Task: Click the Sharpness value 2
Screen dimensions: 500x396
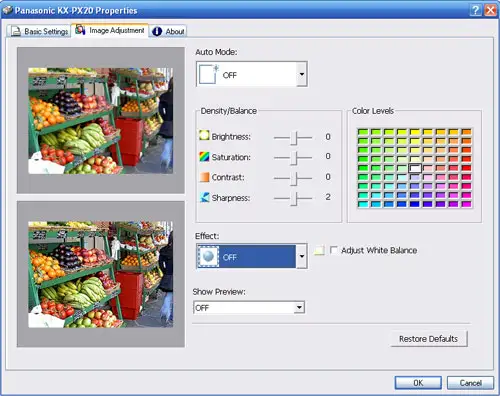Action: click(328, 197)
